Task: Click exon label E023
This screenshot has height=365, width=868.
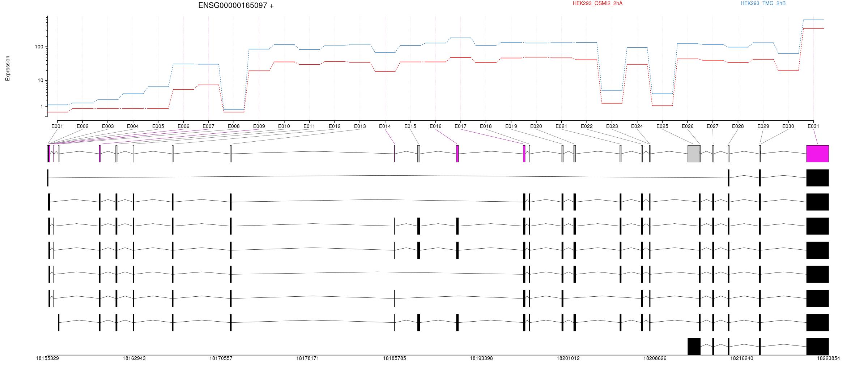Action: [612, 126]
